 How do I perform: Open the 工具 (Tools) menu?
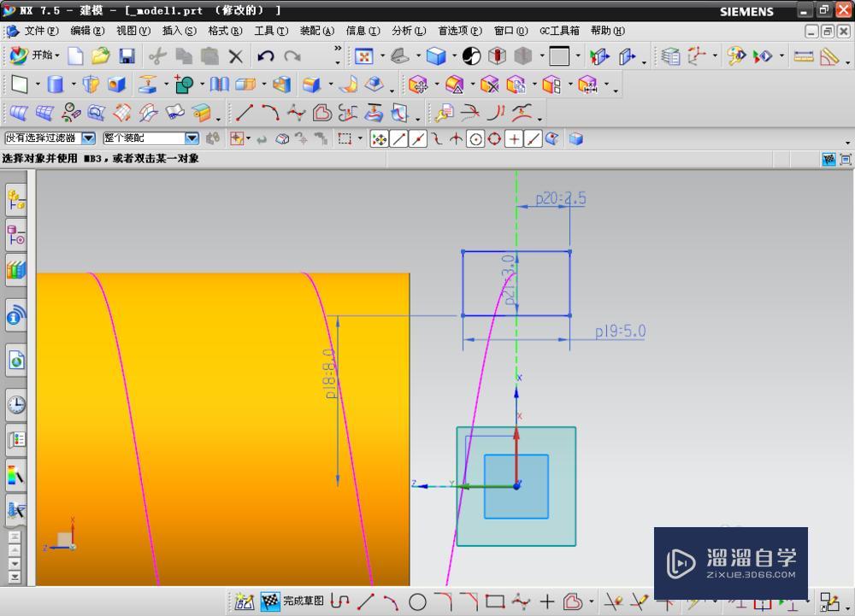(271, 31)
